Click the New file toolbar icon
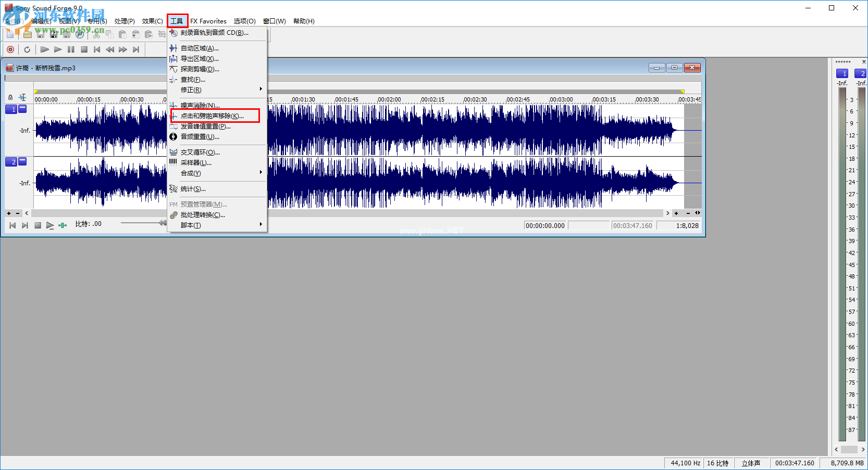 click(x=10, y=34)
